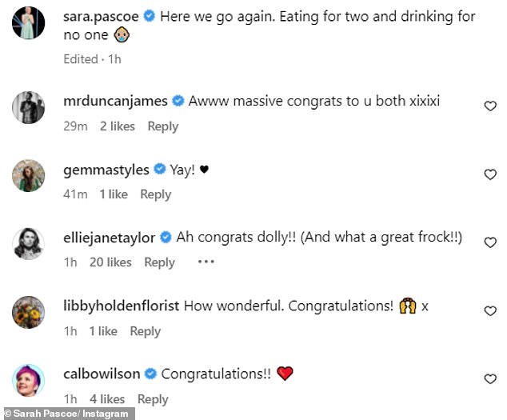
Task: Reply to calbowilson's Congratulations comment
Action: pyautogui.click(x=153, y=399)
